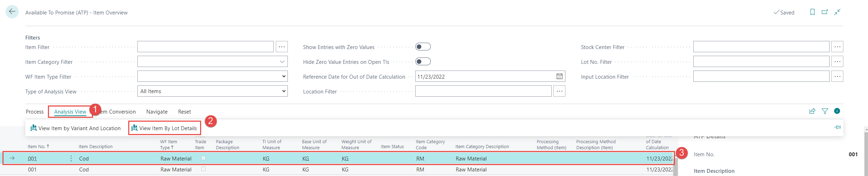Open the filter pane funnel icon
Viewport: 868px width, 176px height.
(825, 111)
